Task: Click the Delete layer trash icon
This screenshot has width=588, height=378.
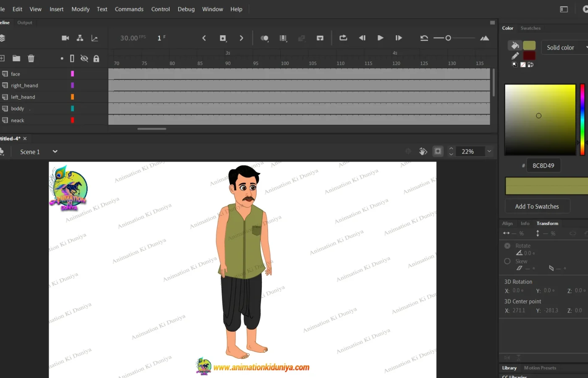Action: (31, 58)
